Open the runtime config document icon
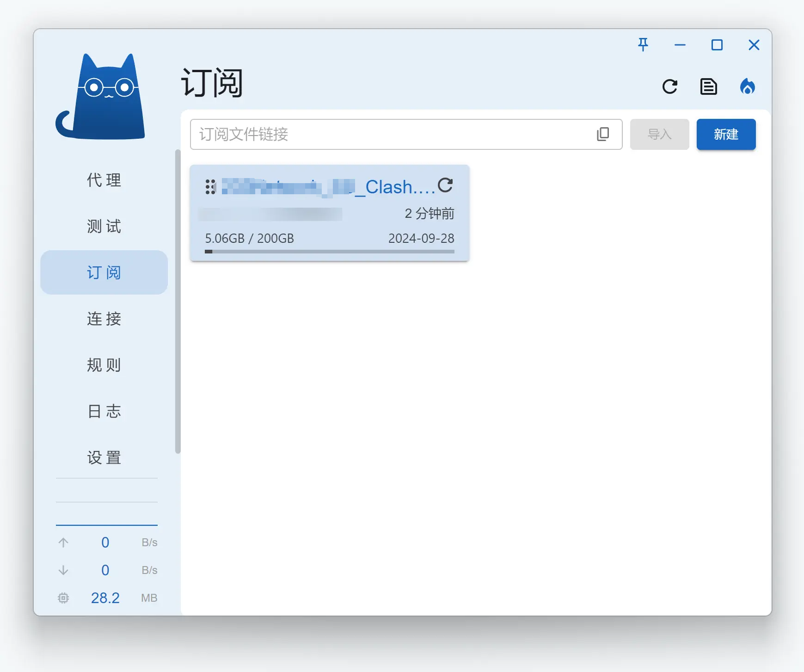This screenshot has width=804, height=672. tap(708, 86)
